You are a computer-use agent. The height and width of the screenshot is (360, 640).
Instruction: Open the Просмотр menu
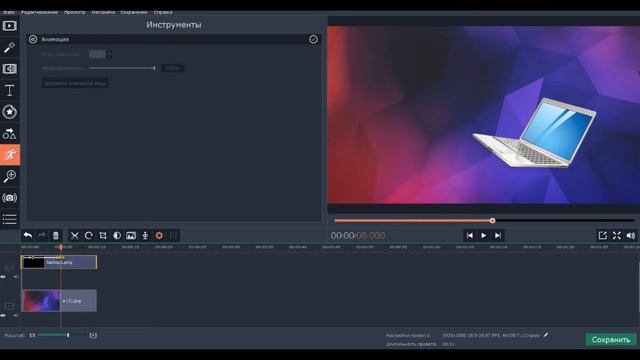(x=75, y=12)
